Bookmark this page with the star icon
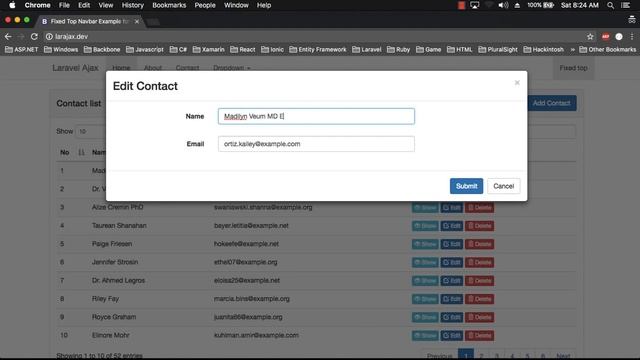The width and height of the screenshot is (640, 360). tap(590, 37)
